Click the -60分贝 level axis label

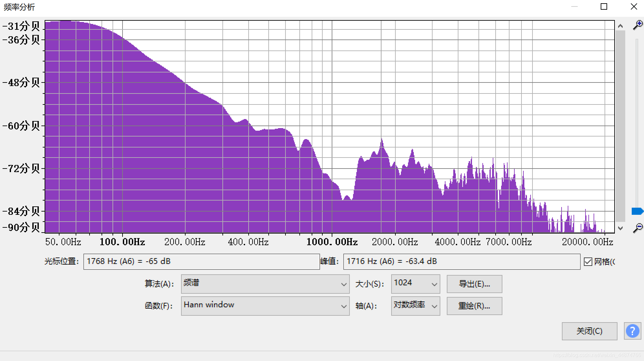[x=21, y=126]
